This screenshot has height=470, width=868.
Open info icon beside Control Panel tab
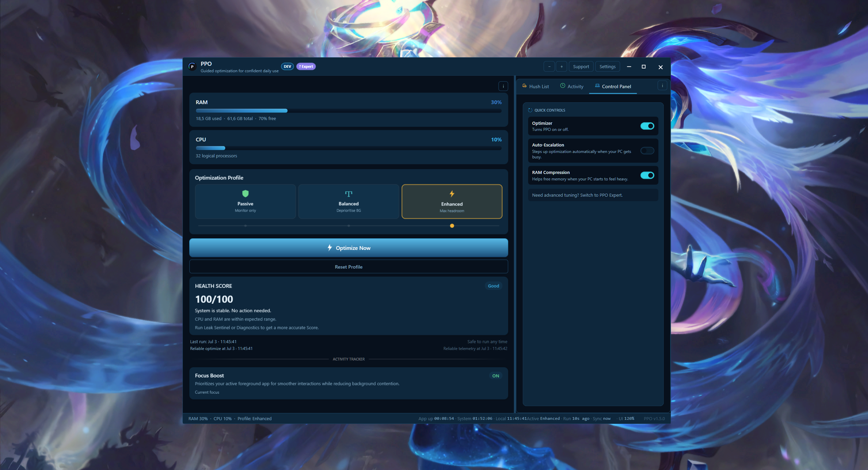tap(662, 86)
